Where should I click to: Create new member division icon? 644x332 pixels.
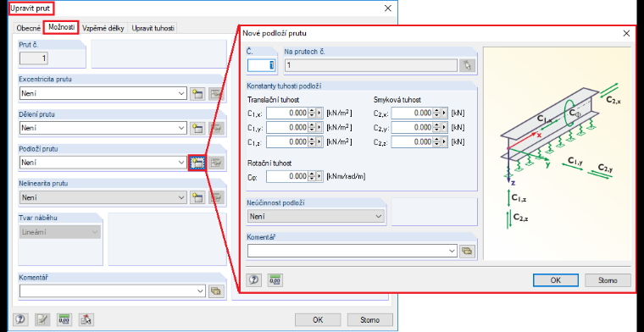(x=197, y=128)
